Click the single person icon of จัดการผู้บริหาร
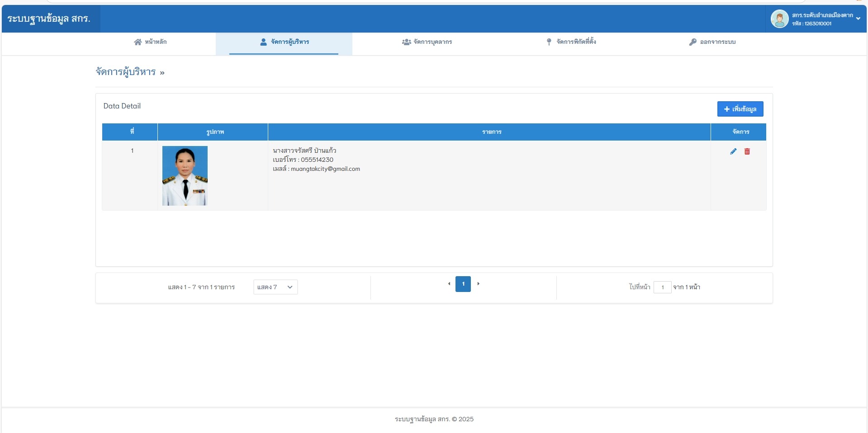The image size is (868, 433). tap(263, 42)
